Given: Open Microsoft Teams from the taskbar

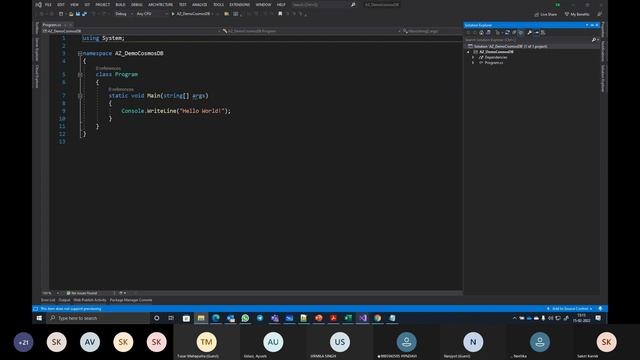Looking at the screenshot, I should point(275,318).
